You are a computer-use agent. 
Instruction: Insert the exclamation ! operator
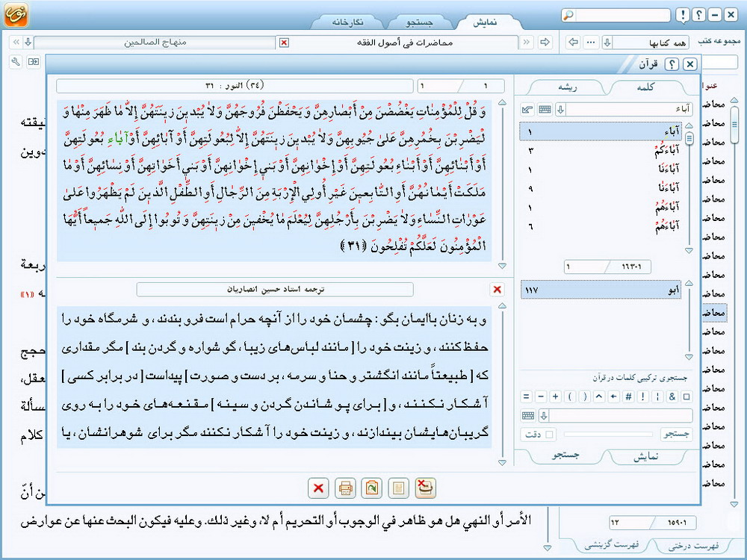coord(643,396)
